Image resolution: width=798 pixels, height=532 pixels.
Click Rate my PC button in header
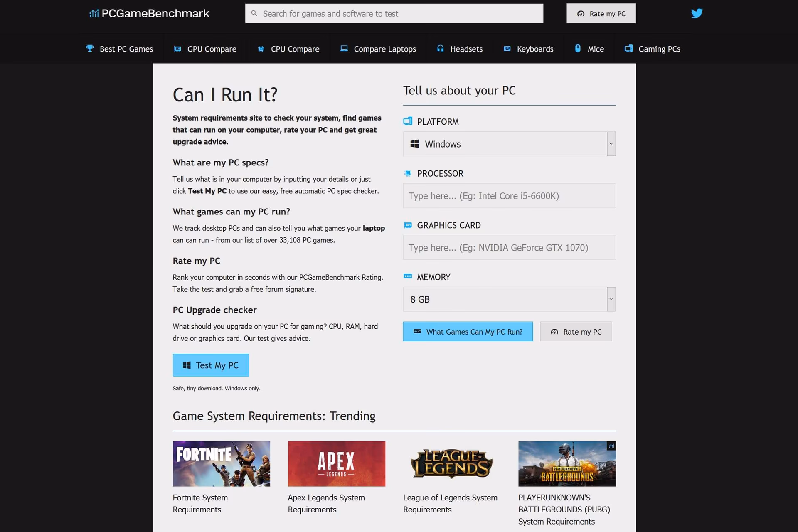601,13
